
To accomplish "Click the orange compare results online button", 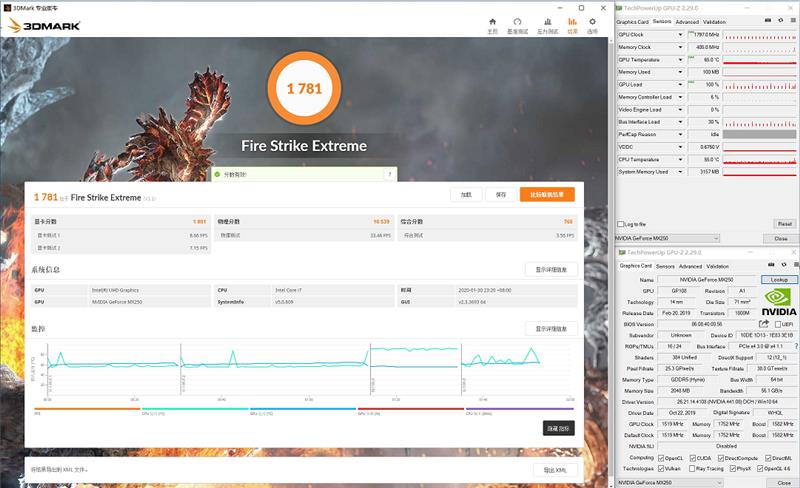I will (547, 194).
